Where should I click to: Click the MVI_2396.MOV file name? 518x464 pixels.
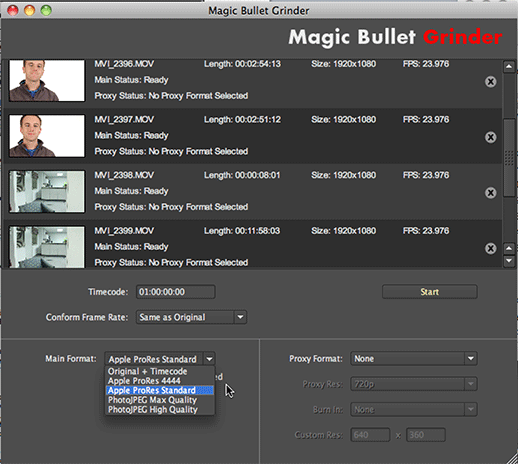coord(124,64)
